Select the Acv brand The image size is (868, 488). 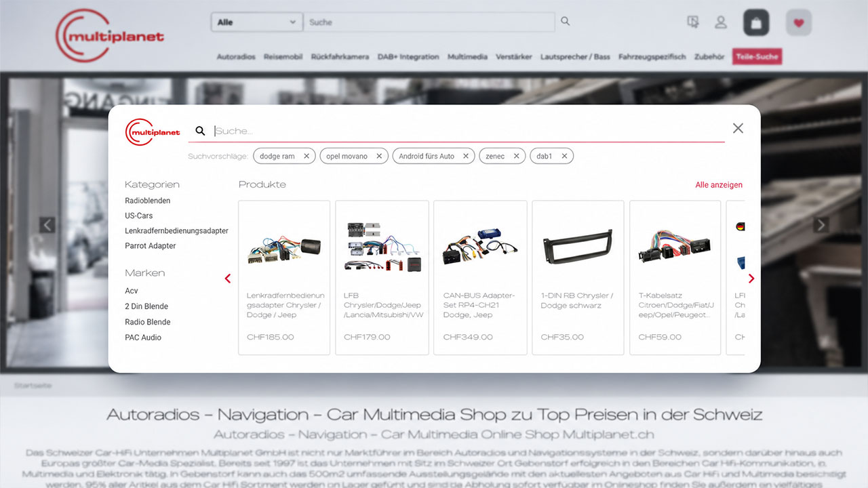coord(132,291)
